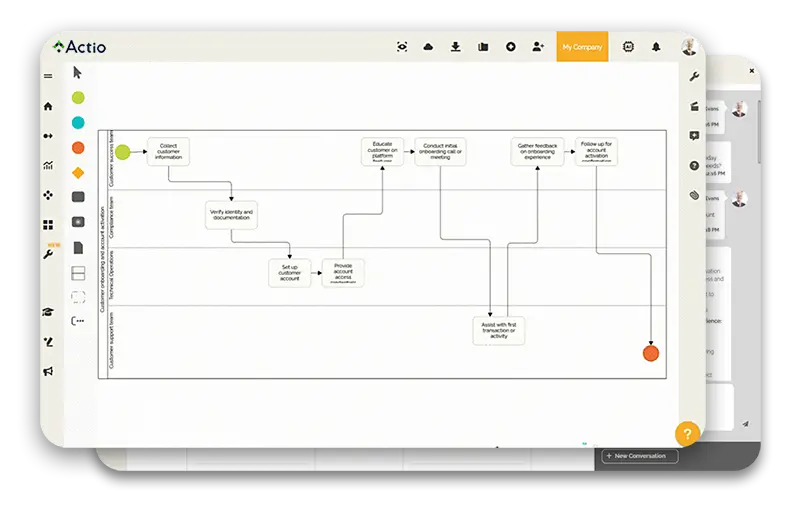Select the yellow diamond gateway shape

[78, 172]
